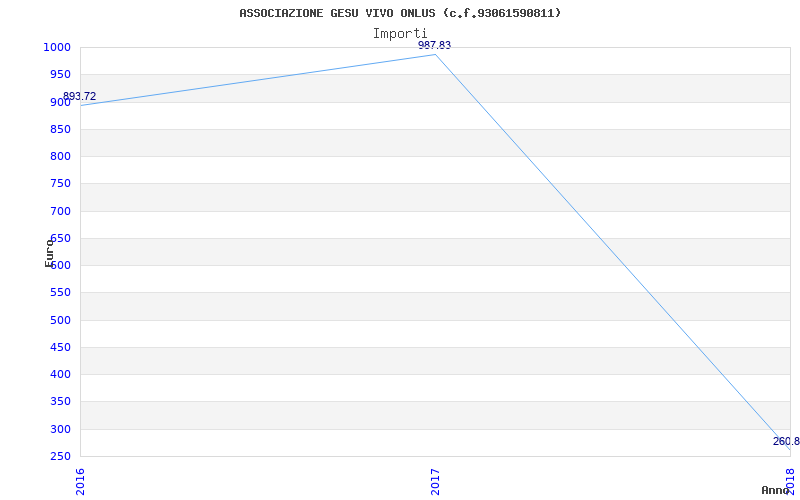
Task: Click the 2018 x-axis label
Action: tap(790, 480)
